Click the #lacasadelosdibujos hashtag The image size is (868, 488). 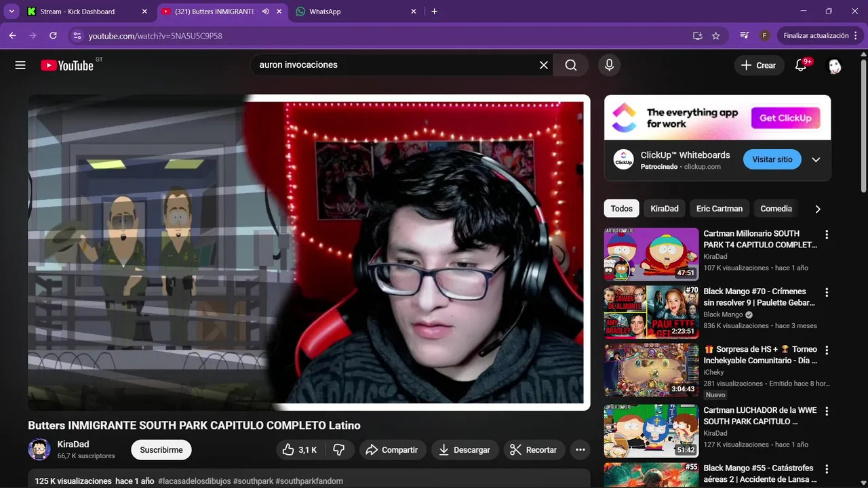pyautogui.click(x=195, y=481)
